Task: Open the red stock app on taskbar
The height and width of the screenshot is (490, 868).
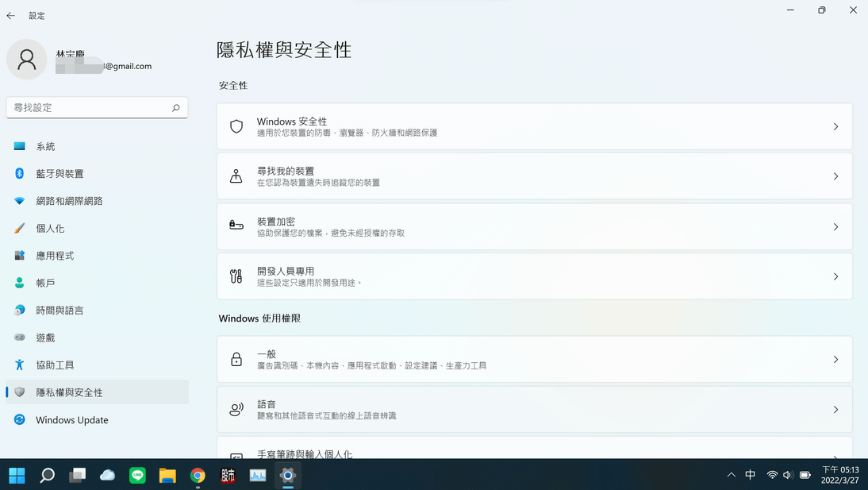Action: (x=228, y=475)
